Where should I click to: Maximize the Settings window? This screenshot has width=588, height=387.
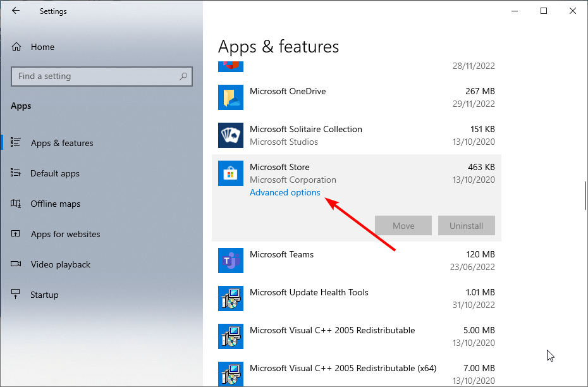coord(544,11)
